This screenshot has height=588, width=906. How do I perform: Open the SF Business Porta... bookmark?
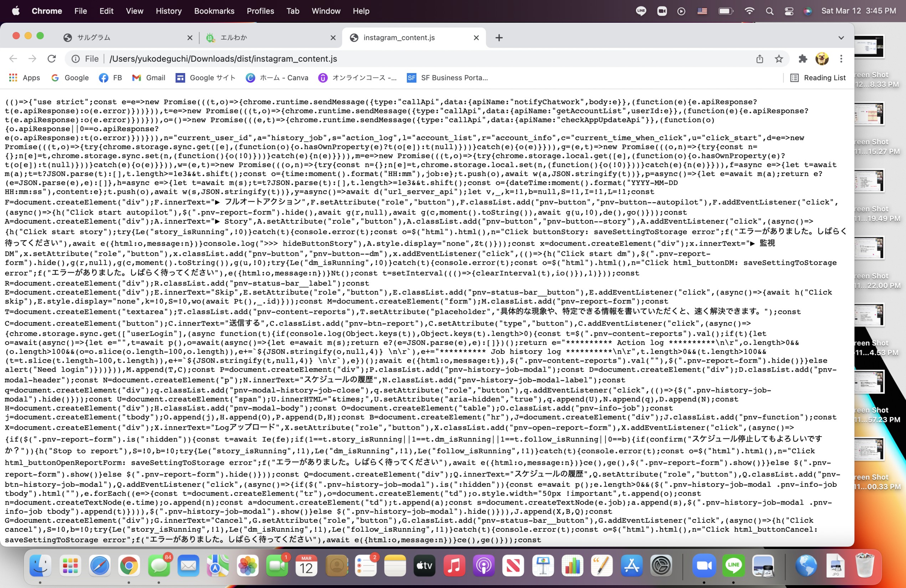point(447,78)
